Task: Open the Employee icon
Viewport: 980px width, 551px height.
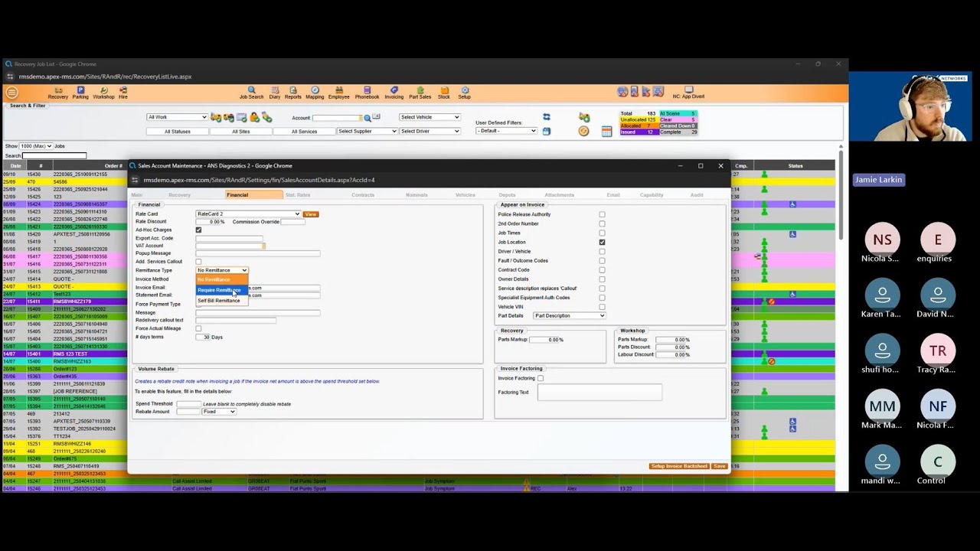Action: click(x=338, y=93)
